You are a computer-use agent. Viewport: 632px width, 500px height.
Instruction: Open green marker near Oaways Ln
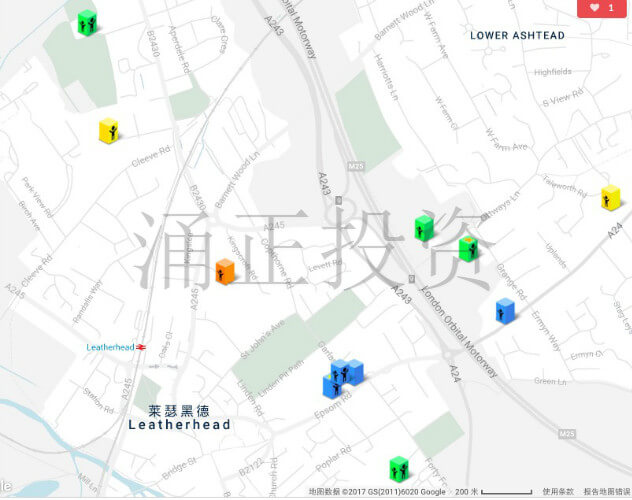(x=424, y=228)
